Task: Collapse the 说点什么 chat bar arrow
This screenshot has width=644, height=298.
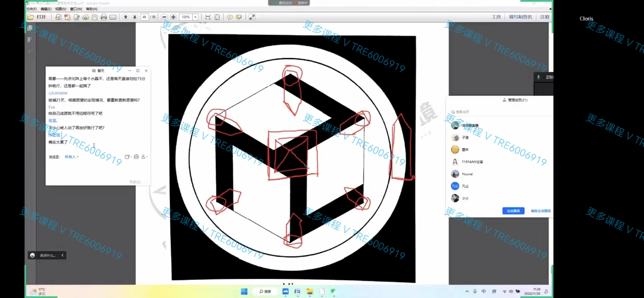Action: point(63,255)
